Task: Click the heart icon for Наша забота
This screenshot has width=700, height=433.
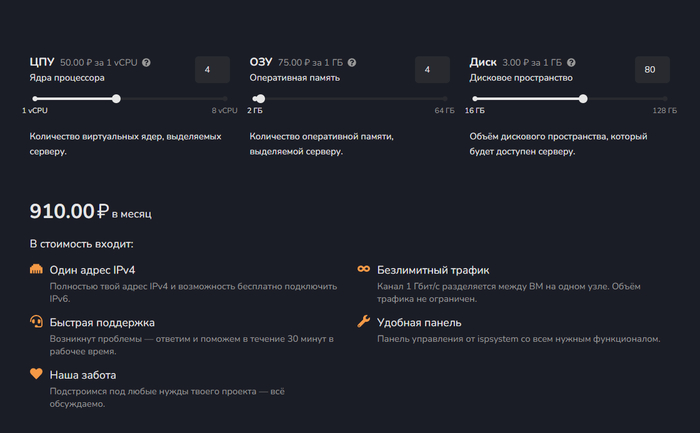Action: (x=37, y=374)
